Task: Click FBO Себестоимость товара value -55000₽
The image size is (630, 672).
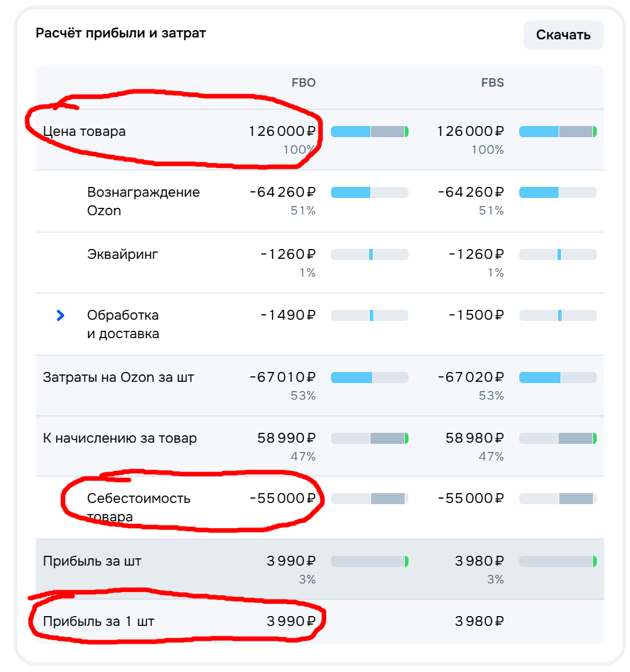Action: pos(282,498)
